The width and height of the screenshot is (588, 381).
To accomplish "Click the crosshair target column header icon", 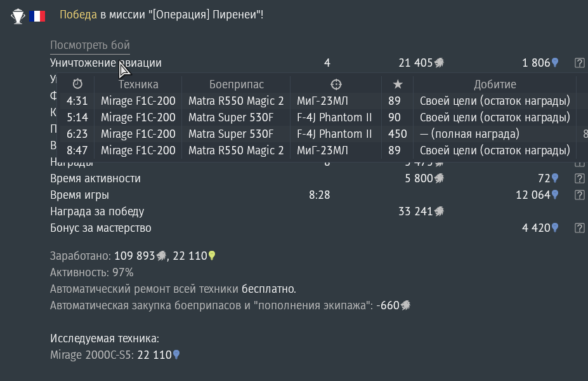I will coord(336,84).
